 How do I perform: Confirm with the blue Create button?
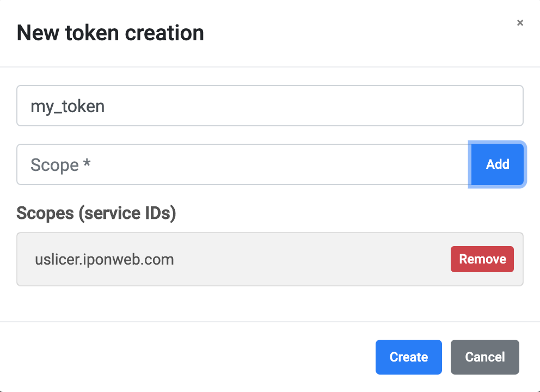click(x=408, y=357)
